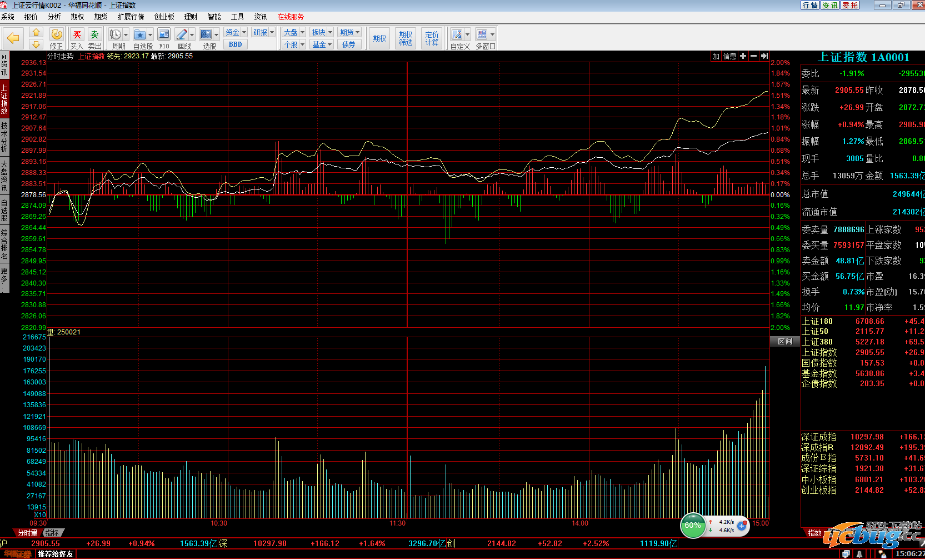Click the 期权筛选 button

coord(406,38)
